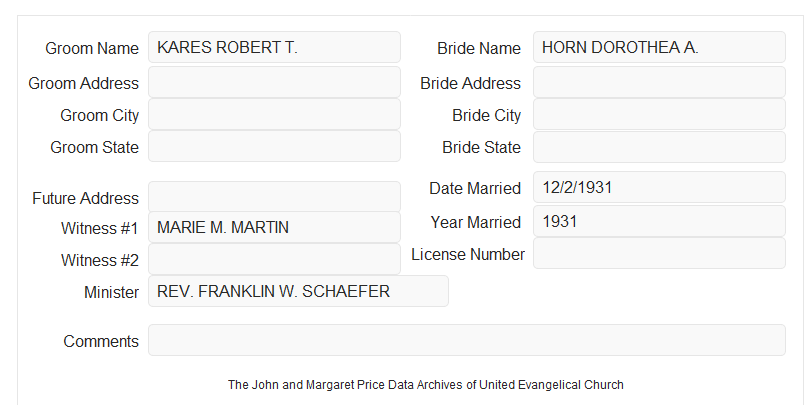The image size is (805, 405).
Task: Select the Groom City field
Action: [x=274, y=114]
